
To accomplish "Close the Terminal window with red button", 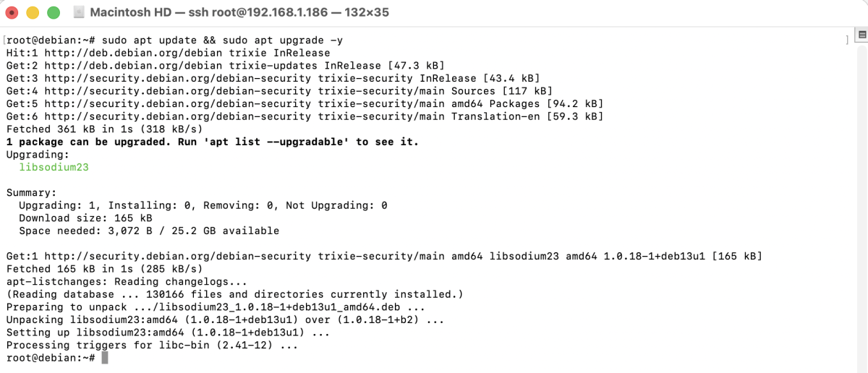I will pos(13,13).
